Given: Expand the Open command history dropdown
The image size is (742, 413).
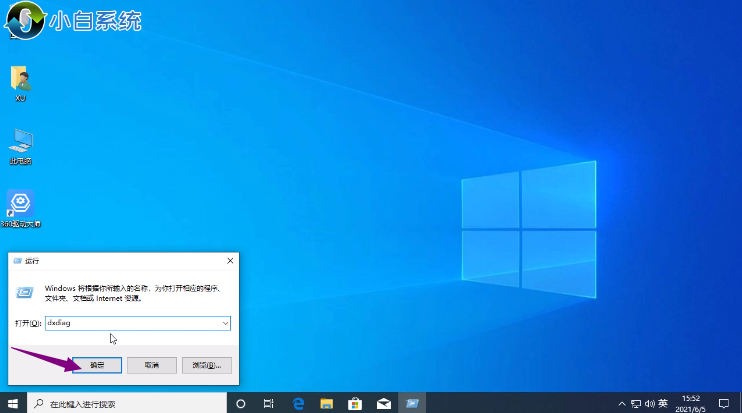Looking at the screenshot, I should [x=225, y=324].
